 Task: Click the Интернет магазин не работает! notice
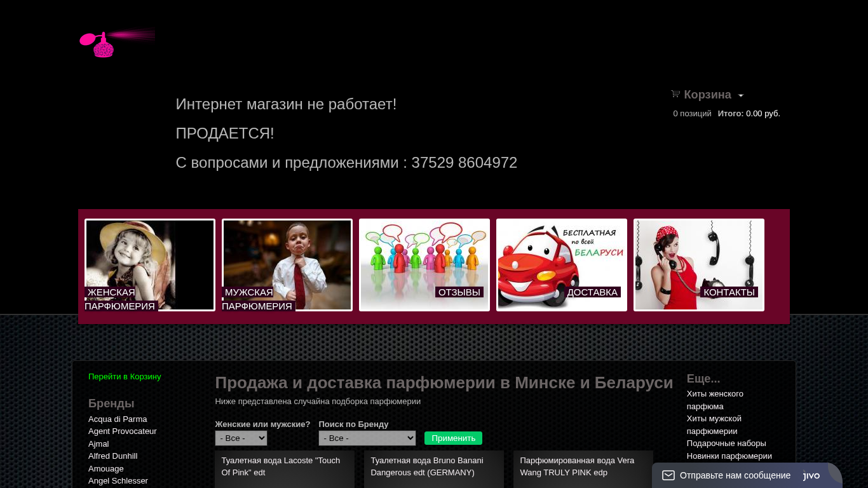(x=286, y=104)
